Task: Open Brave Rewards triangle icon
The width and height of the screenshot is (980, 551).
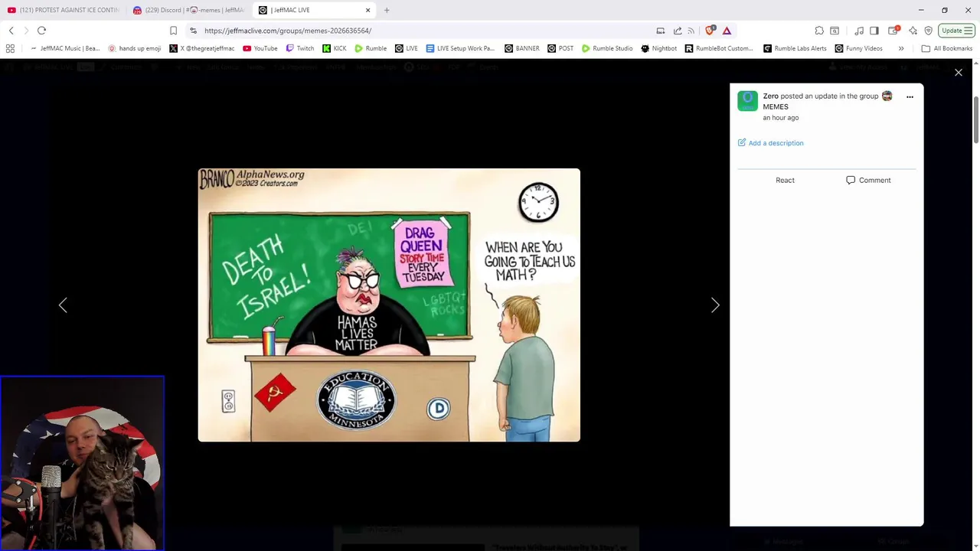Action: click(727, 31)
